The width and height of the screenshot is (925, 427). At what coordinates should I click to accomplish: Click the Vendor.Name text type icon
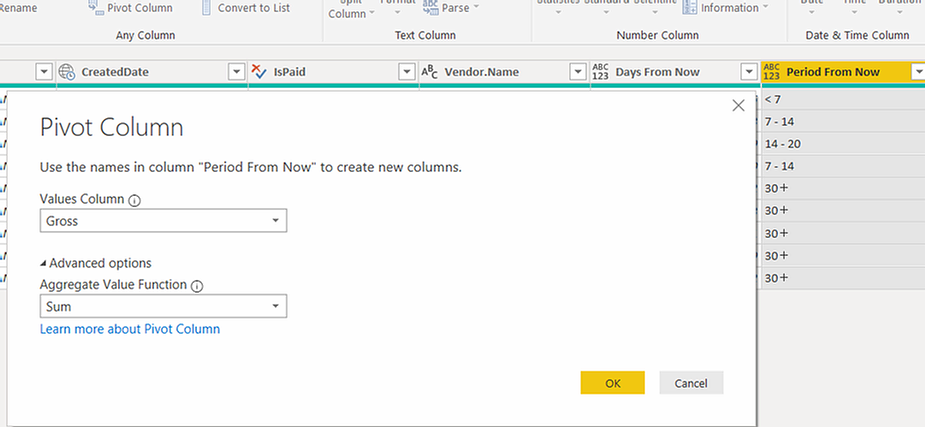[x=429, y=72]
